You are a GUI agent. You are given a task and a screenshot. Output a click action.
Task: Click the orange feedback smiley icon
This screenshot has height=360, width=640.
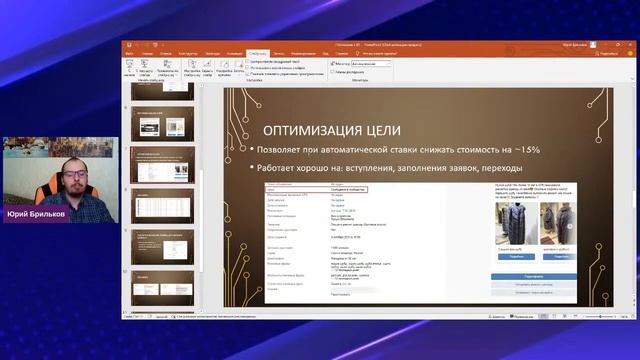[630, 53]
